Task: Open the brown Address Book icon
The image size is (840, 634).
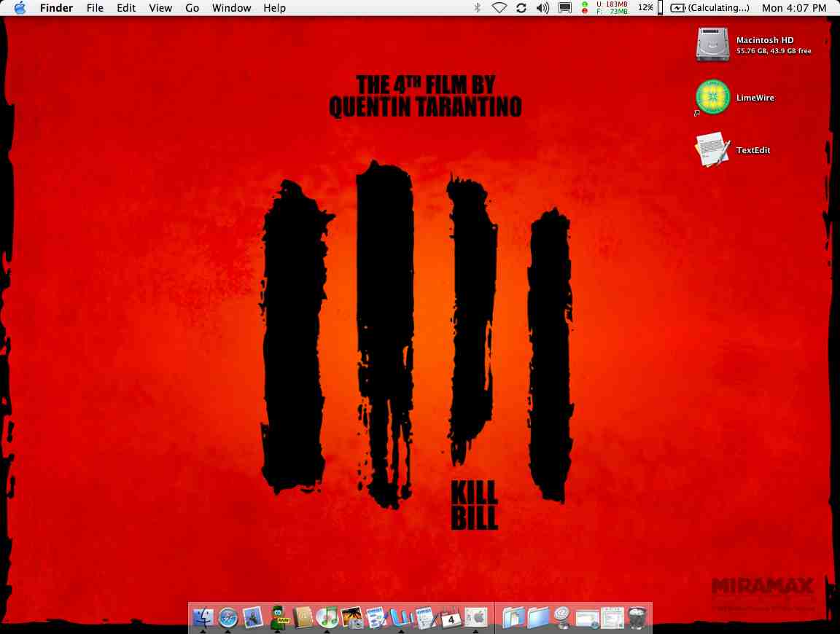Action: tap(302, 617)
